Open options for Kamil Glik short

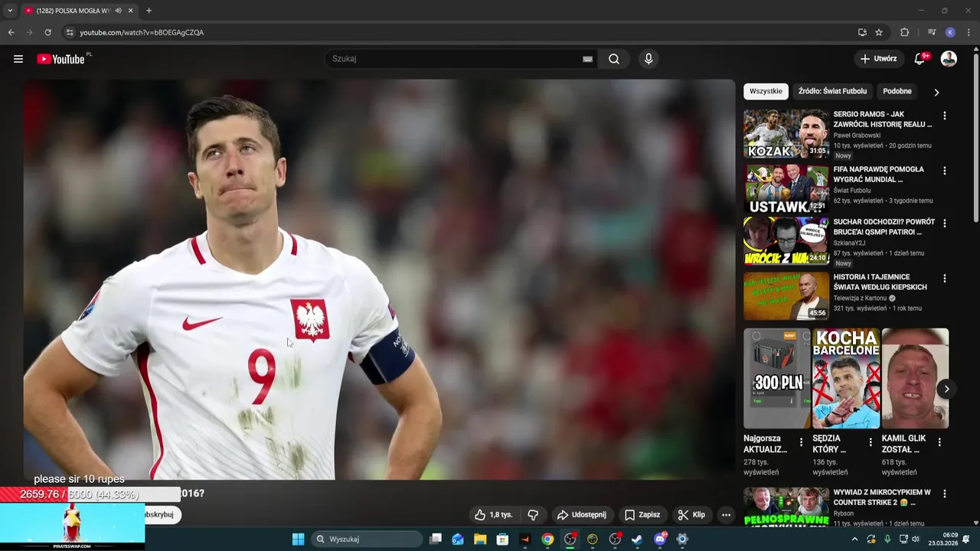pyautogui.click(x=939, y=442)
